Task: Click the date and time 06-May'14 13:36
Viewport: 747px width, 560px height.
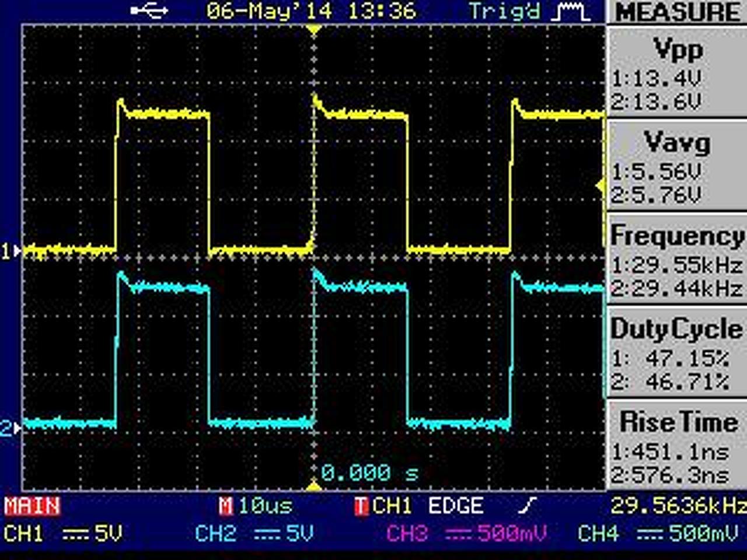Action: pos(312,11)
